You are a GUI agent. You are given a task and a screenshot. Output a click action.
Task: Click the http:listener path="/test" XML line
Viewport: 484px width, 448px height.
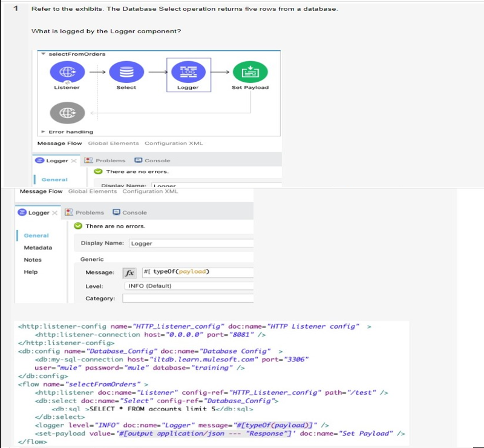(211, 392)
